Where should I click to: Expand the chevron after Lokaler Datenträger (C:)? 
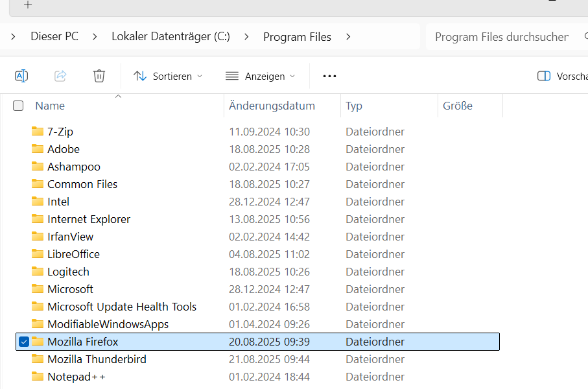pos(246,37)
